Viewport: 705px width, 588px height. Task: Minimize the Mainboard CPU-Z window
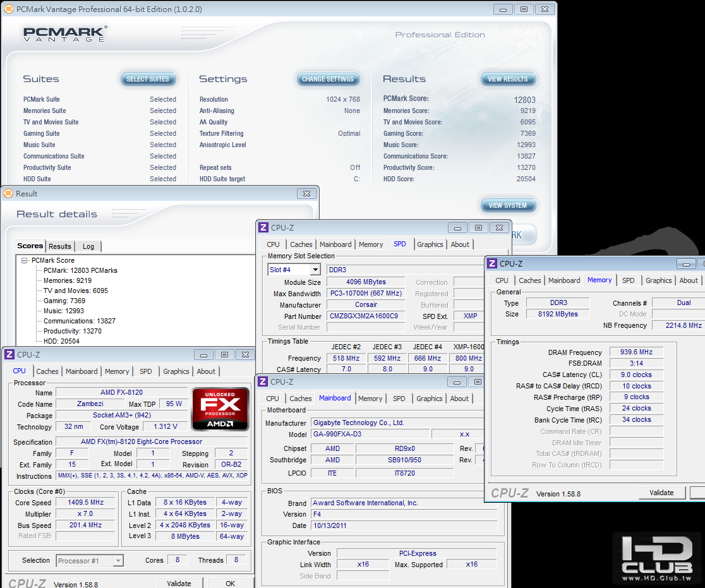(x=457, y=382)
